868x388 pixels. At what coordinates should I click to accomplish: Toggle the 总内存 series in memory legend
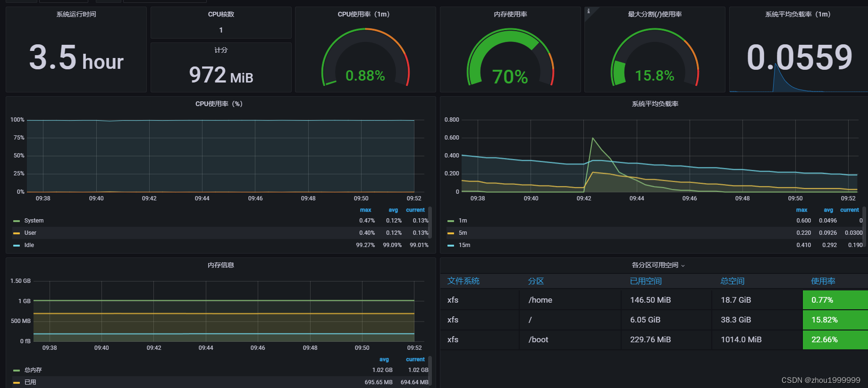(x=33, y=370)
